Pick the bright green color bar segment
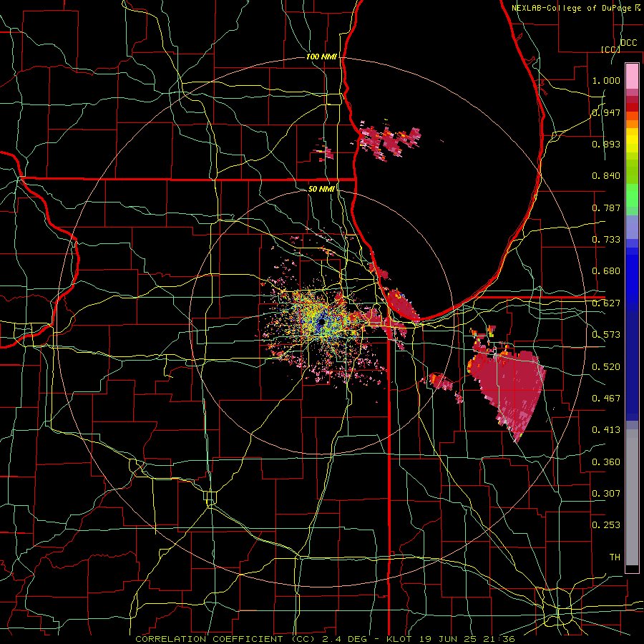The height and width of the screenshot is (644, 644). click(x=632, y=195)
